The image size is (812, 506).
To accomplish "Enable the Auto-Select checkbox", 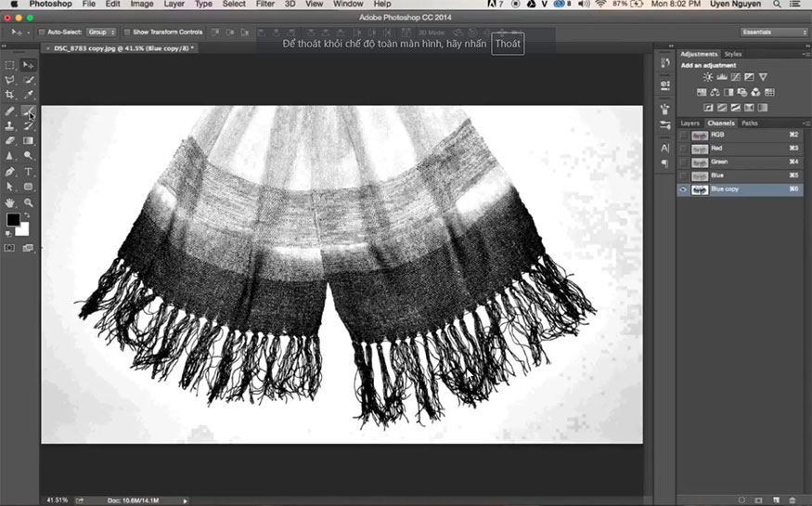I will [x=42, y=32].
